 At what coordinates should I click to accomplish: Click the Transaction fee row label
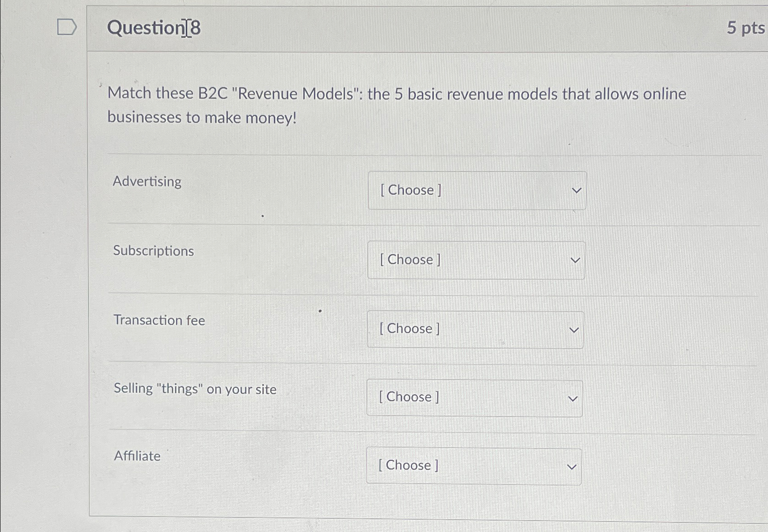[x=159, y=320]
